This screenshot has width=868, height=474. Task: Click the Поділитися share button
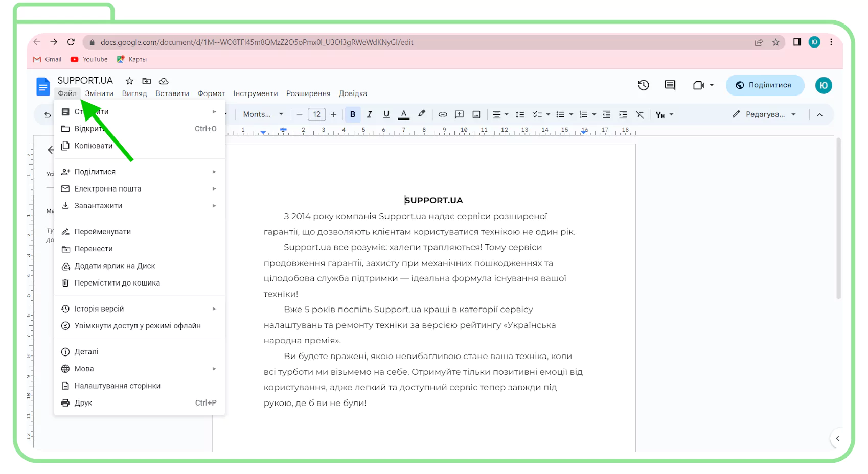coord(765,85)
